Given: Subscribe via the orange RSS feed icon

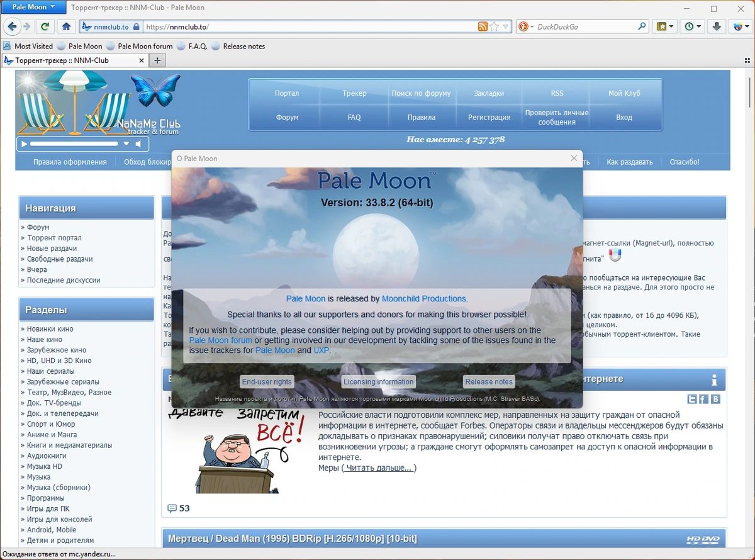Looking at the screenshot, I should 483,26.
